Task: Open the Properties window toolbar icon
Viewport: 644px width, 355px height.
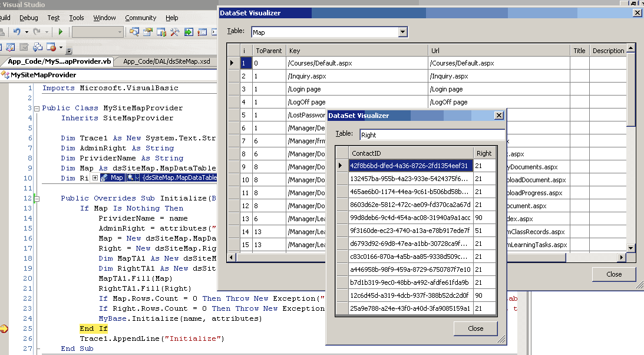Action: [x=148, y=32]
